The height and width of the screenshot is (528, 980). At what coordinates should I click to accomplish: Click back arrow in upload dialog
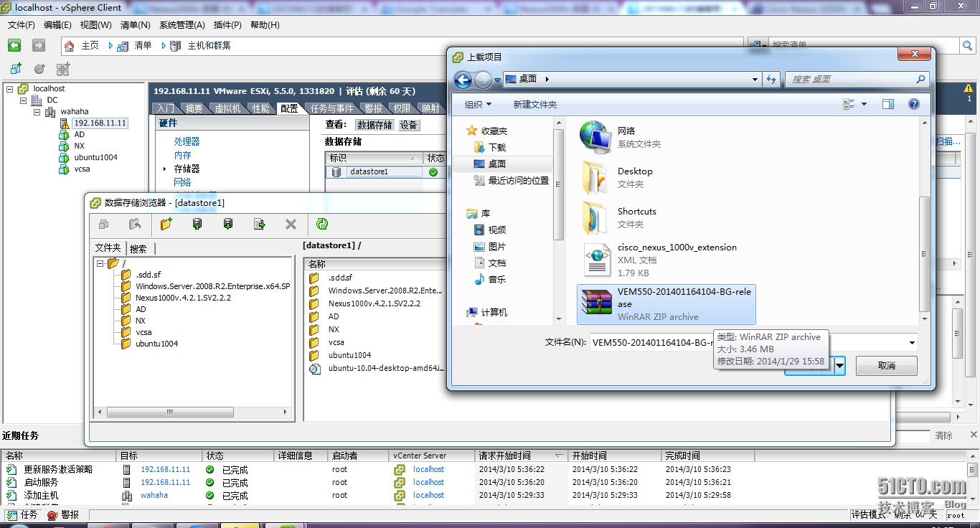(x=463, y=80)
